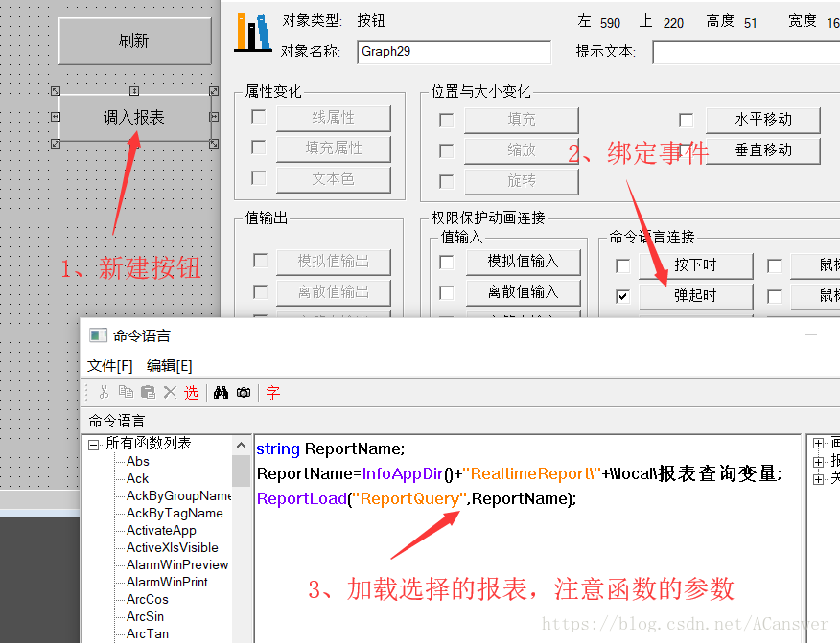Click the binoculars Find icon

pos(221,393)
